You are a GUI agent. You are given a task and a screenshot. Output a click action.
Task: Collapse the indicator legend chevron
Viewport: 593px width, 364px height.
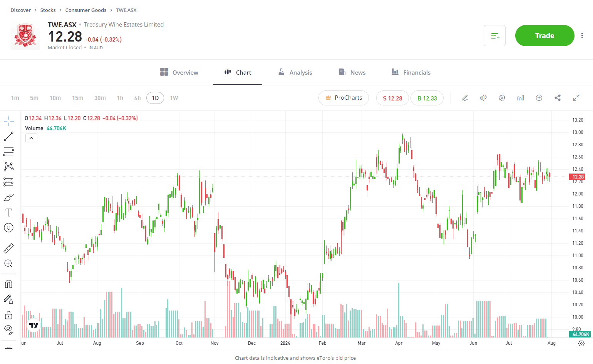(x=31, y=138)
